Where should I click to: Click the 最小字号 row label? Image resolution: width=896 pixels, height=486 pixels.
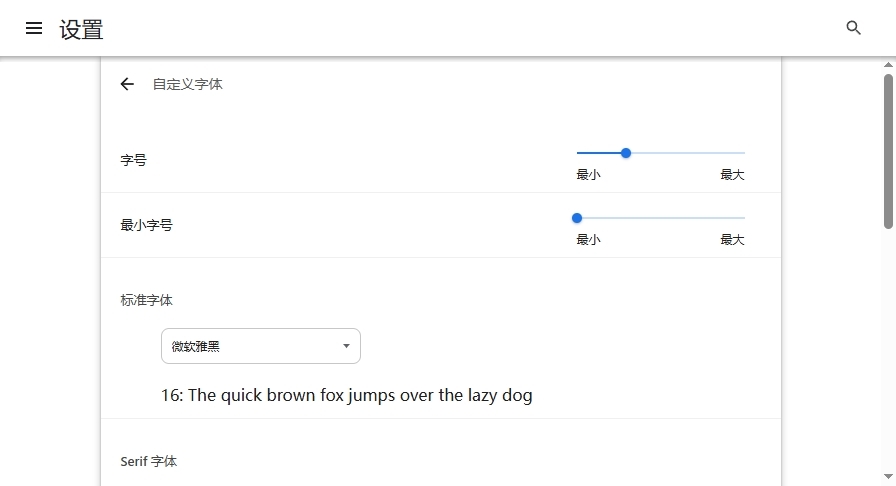coord(146,225)
